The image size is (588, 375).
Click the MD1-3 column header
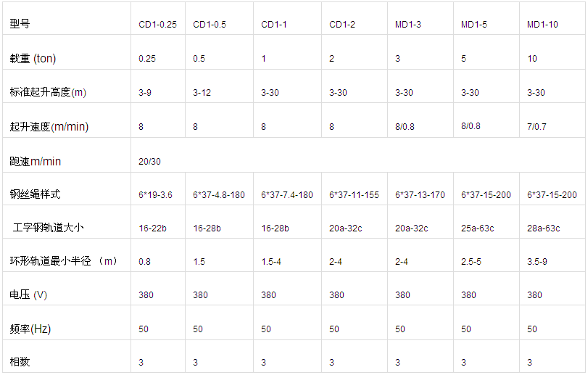[x=408, y=25]
